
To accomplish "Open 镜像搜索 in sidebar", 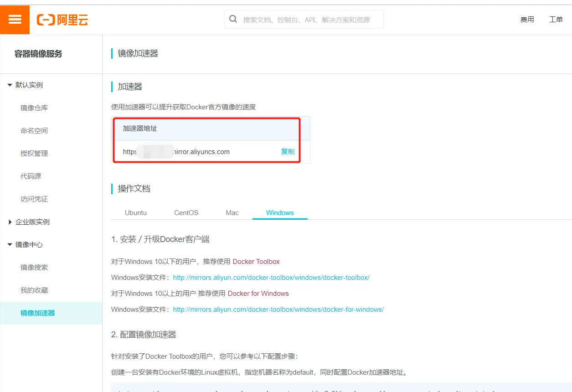I will (34, 268).
